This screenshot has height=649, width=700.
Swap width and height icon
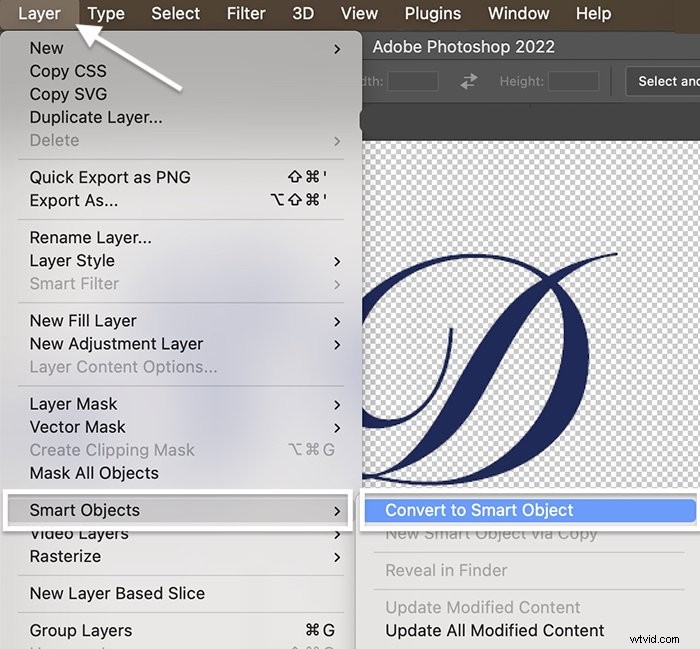pyautogui.click(x=469, y=81)
